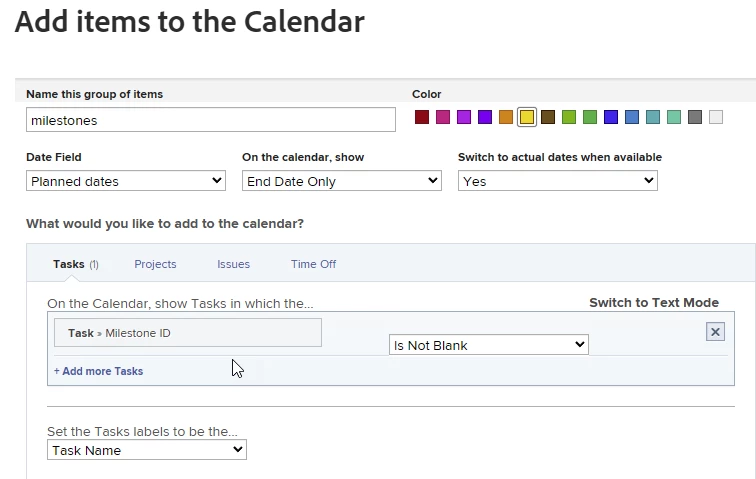This screenshot has width=756, height=479.
Task: Select the white color swatch
Action: [x=716, y=118]
